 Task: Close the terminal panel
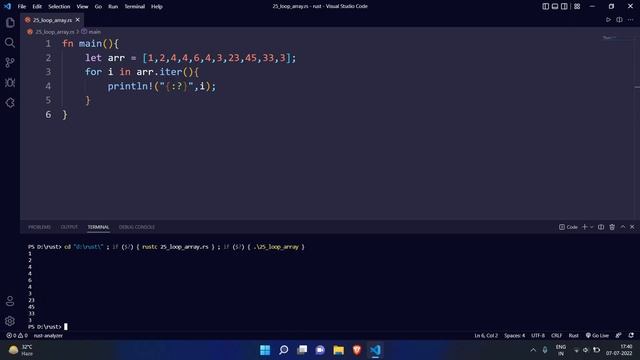tap(632, 227)
